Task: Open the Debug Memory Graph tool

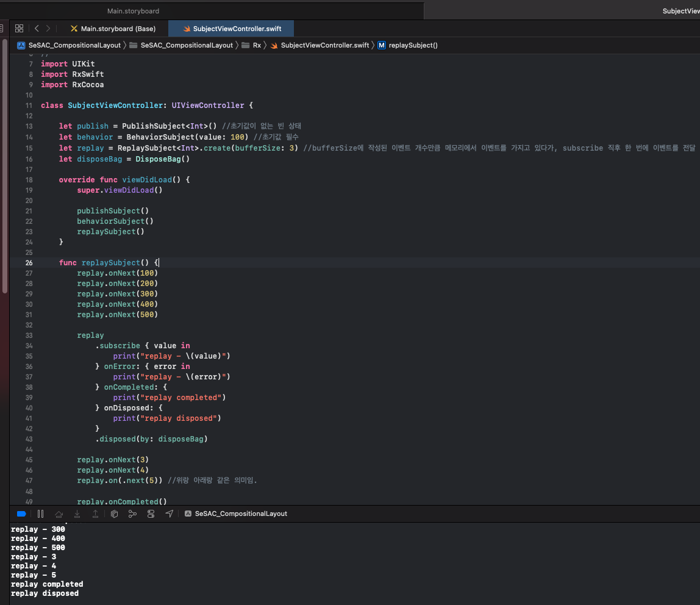Action: point(132,514)
